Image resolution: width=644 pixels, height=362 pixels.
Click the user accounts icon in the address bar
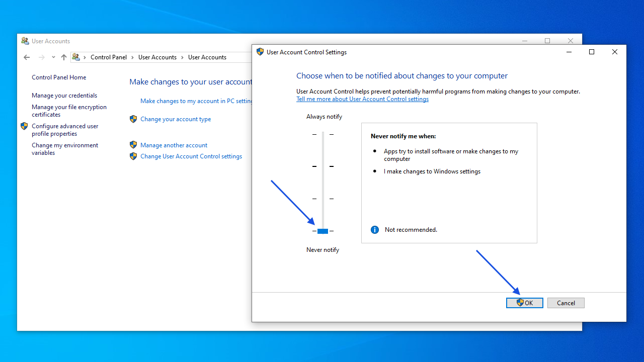pos(76,57)
